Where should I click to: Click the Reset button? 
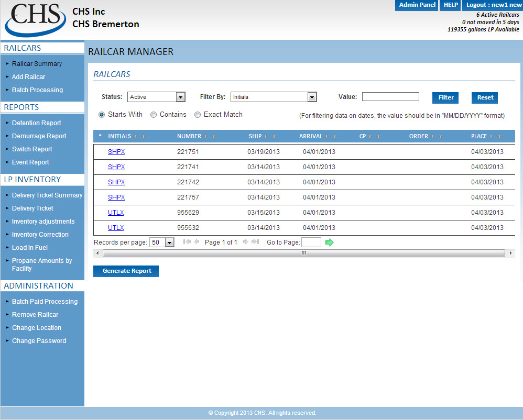[485, 97]
